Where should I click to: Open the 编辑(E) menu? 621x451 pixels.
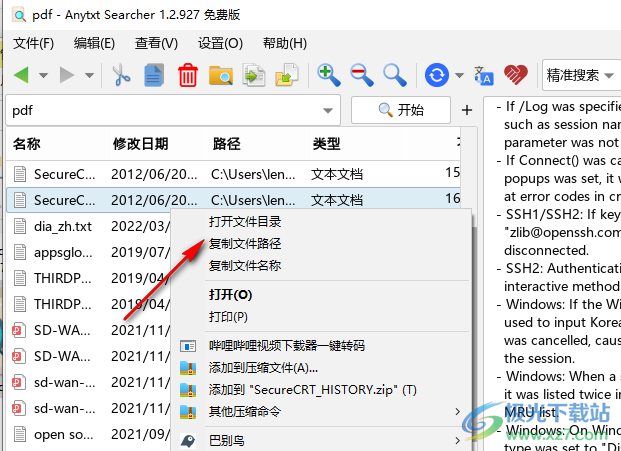[94, 43]
